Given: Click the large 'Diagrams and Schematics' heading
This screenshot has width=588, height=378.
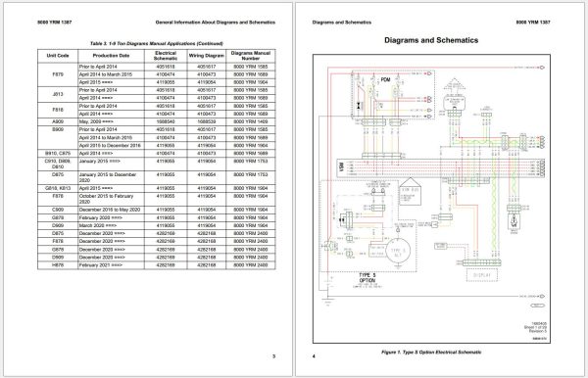Looking at the screenshot, I should (x=431, y=40).
